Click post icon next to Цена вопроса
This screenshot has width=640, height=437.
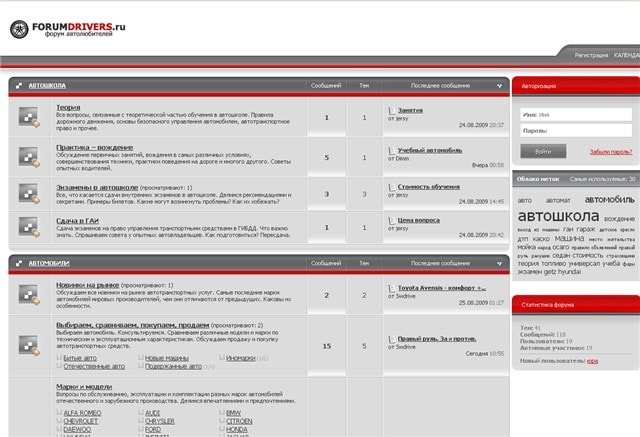[391, 221]
